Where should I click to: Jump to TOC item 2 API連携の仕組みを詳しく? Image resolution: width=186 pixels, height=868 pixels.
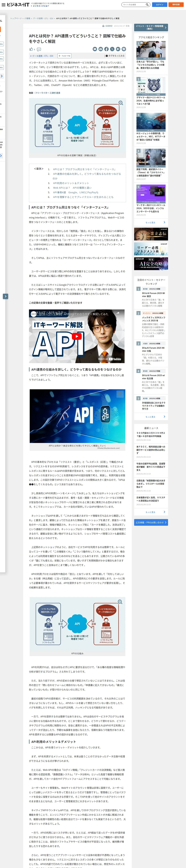coord(87,176)
